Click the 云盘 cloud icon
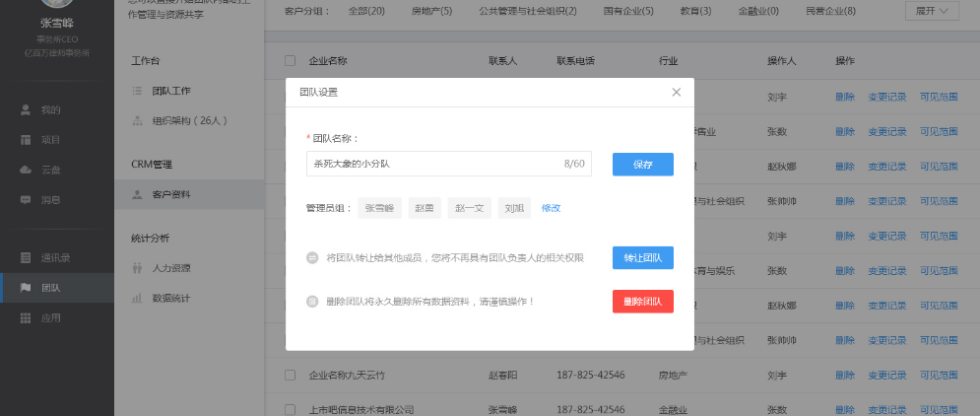 pyautogui.click(x=26, y=170)
